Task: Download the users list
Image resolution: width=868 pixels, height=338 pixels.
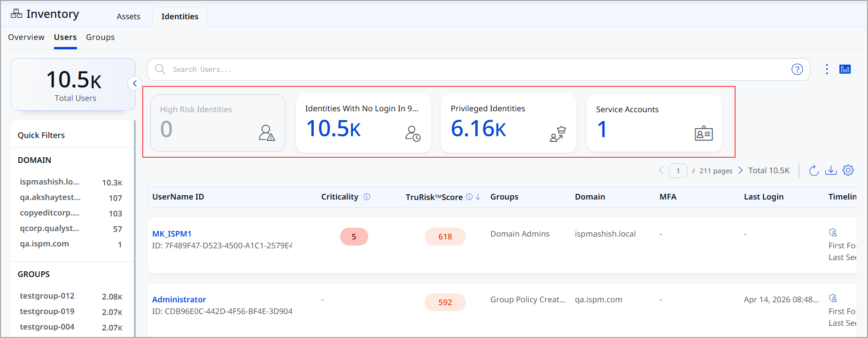Action: coord(831,170)
